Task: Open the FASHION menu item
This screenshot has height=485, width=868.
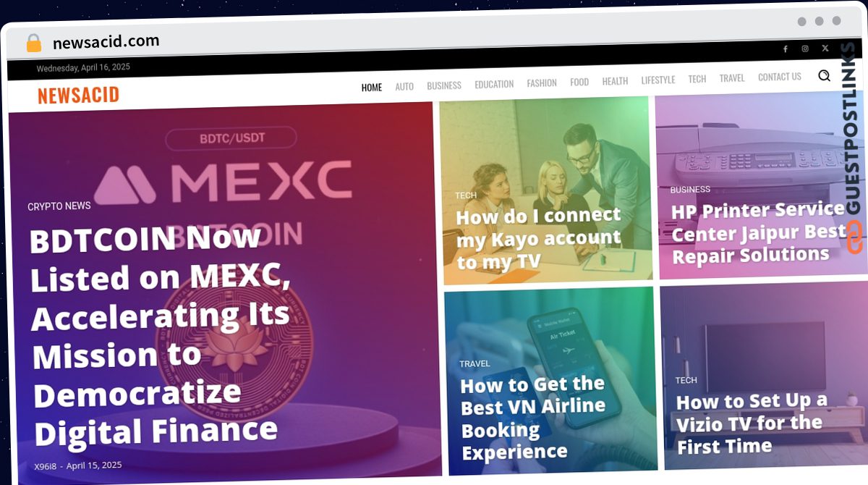Action: point(542,83)
